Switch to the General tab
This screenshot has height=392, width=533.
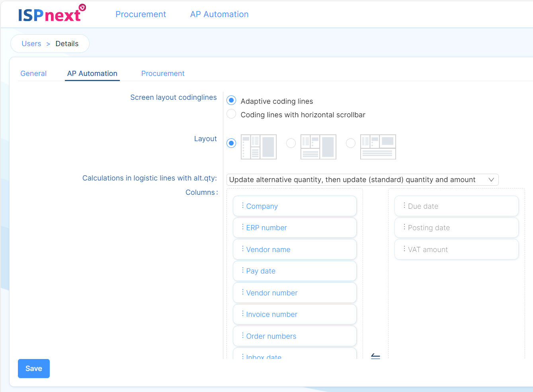coord(33,74)
